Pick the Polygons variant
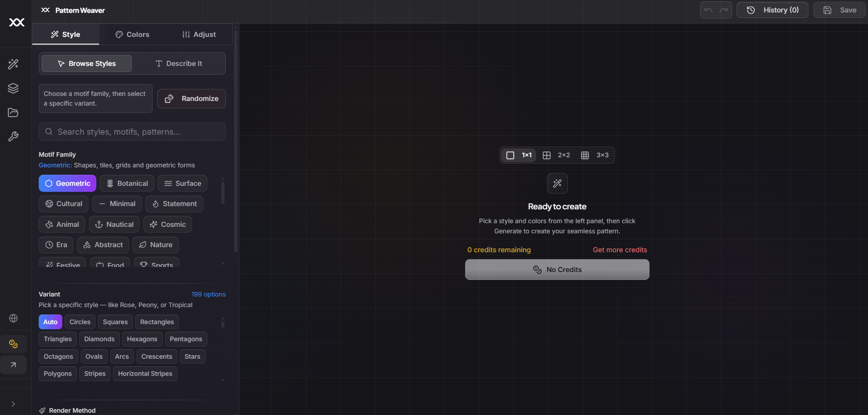The width and height of the screenshot is (868, 415). 58,373
